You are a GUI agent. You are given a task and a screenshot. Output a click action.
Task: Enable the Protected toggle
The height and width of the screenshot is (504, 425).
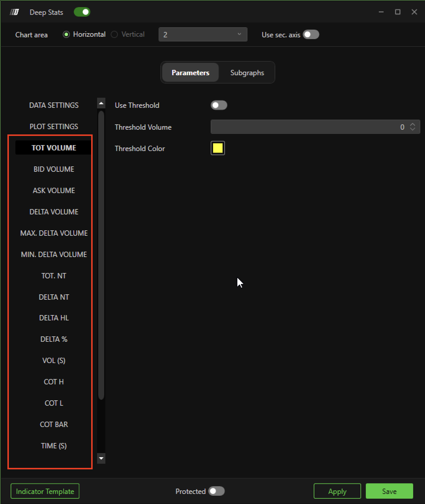click(x=216, y=491)
